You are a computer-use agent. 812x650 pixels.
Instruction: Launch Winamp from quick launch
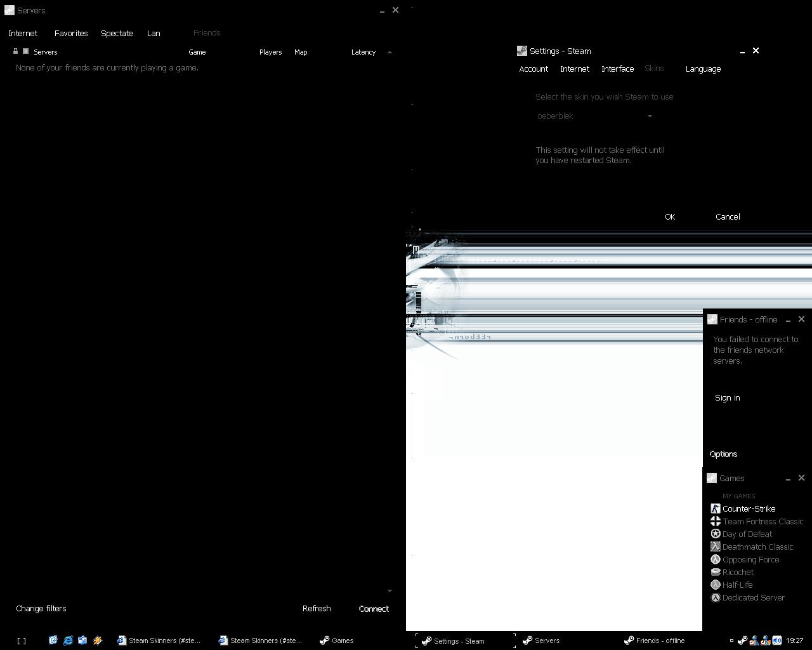[98, 640]
